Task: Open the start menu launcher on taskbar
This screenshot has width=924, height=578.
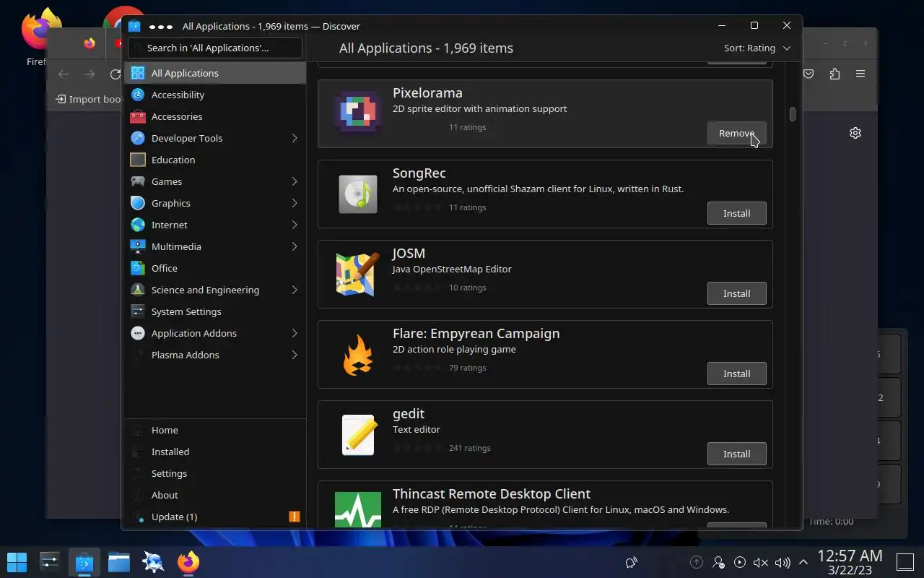Action: pos(17,561)
